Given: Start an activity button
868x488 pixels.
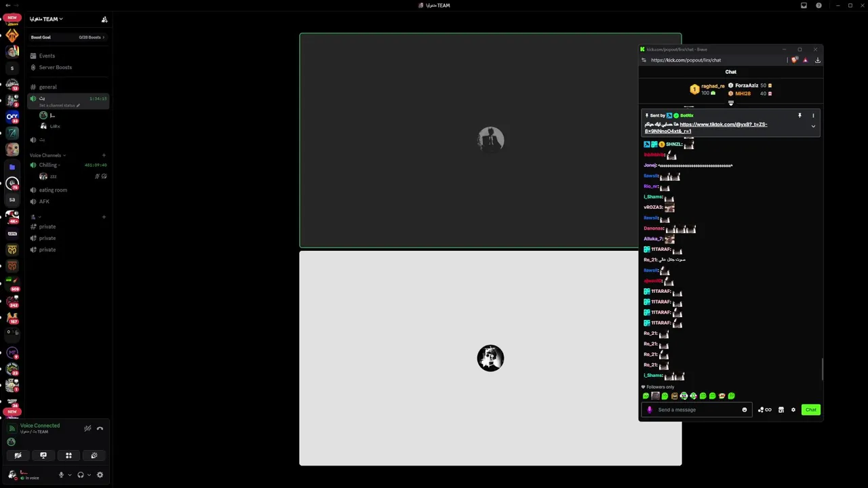Looking at the screenshot, I should click(68, 455).
